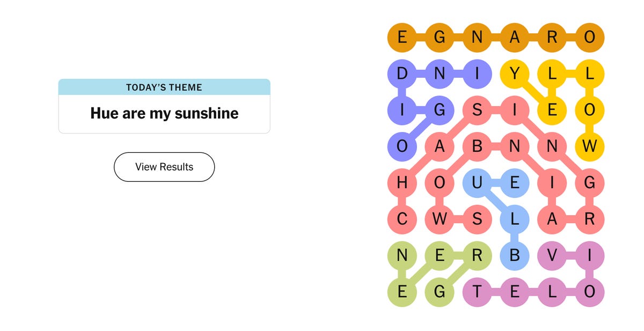The height and width of the screenshot is (331, 644).
Task: Click the blue letter U circle
Action: 477,182
